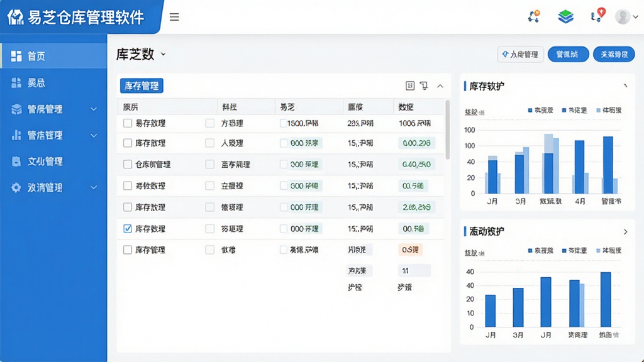
Task: Click the rightmost blue pill button in header
Action: [614, 54]
